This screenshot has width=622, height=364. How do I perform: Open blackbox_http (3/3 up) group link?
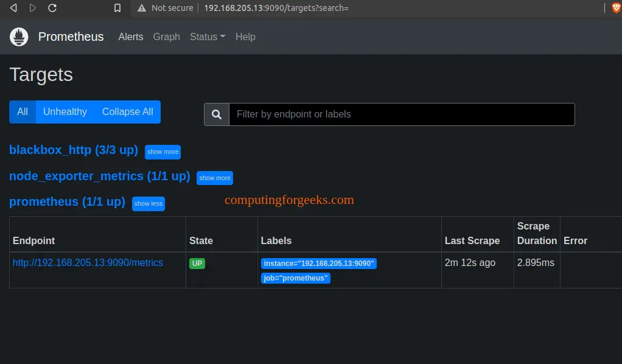click(x=74, y=150)
